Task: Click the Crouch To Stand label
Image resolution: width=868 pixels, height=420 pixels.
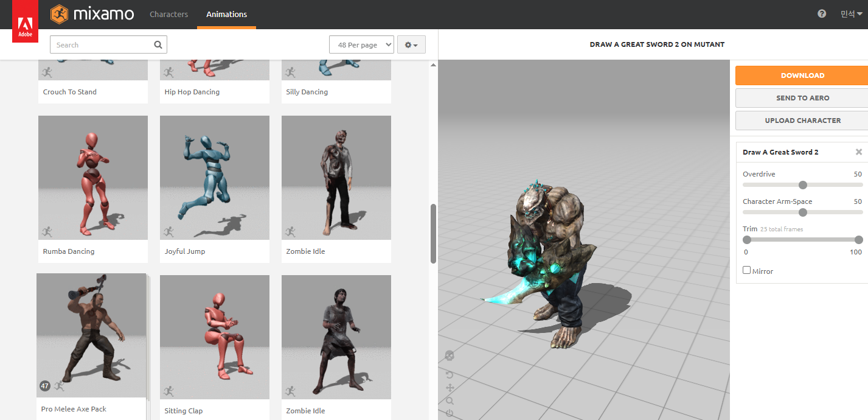Action: coord(70,92)
